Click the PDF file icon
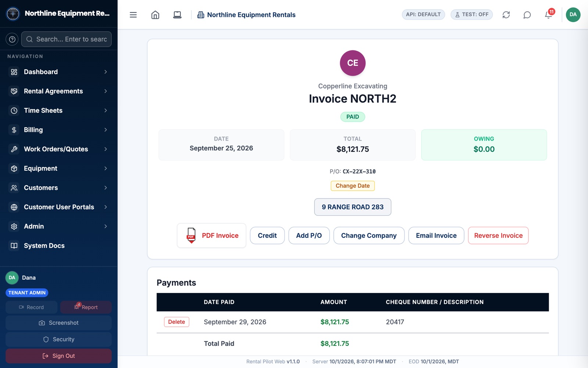The image size is (588, 368). point(191,236)
